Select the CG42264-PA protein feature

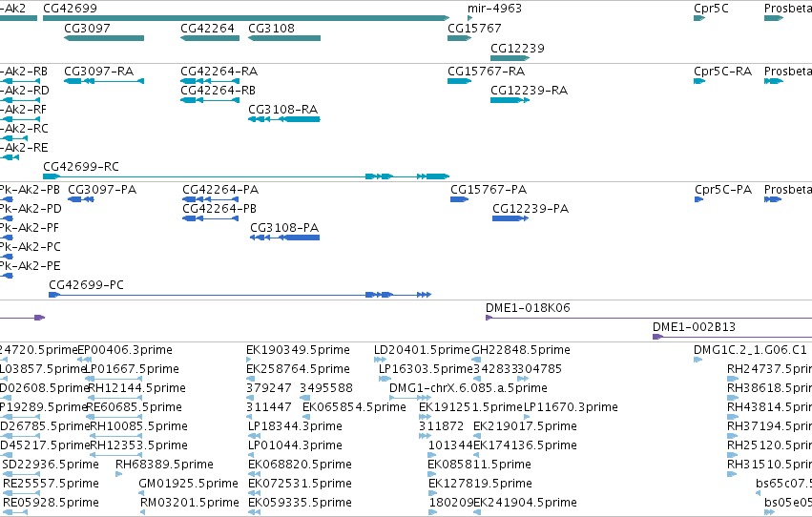210,199
